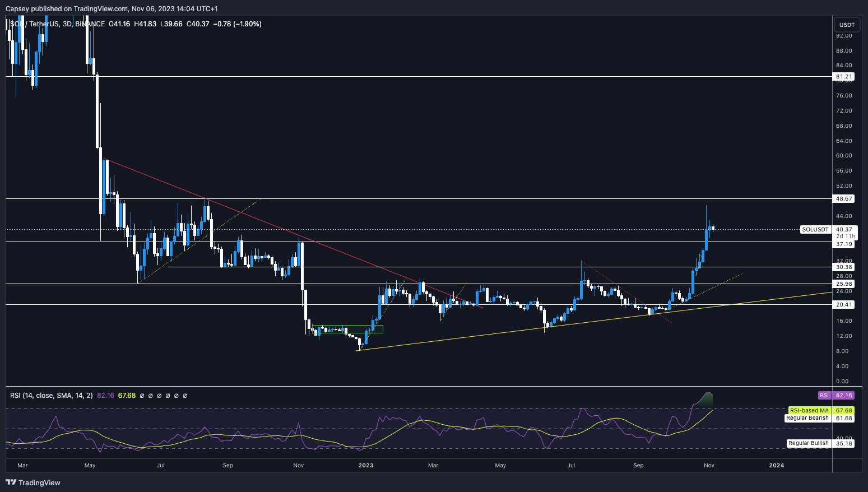Click the 81.21 price level label

(844, 76)
